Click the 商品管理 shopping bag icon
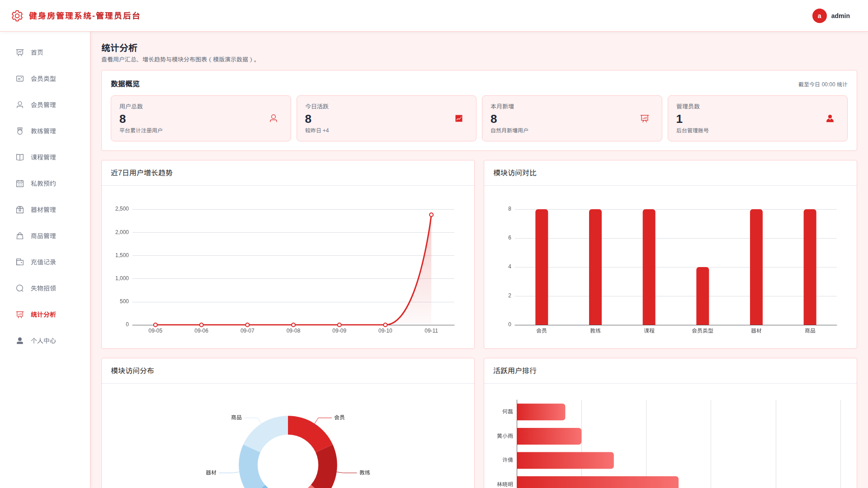868x488 pixels. [x=20, y=236]
